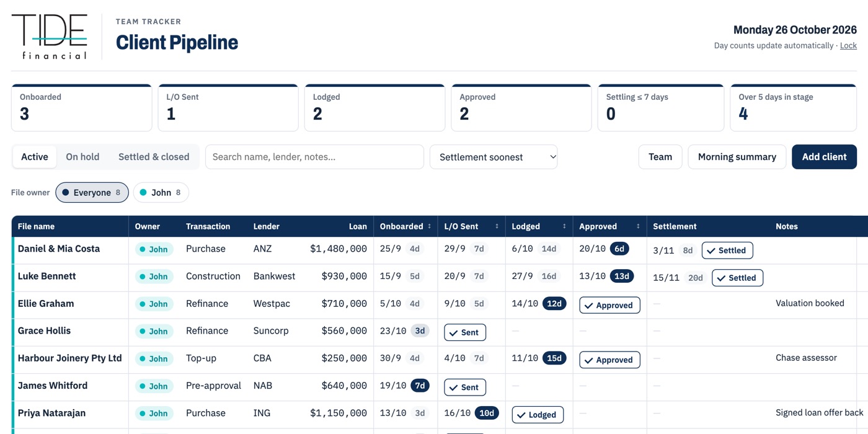Click the 3/11 settlement date

coord(663,250)
